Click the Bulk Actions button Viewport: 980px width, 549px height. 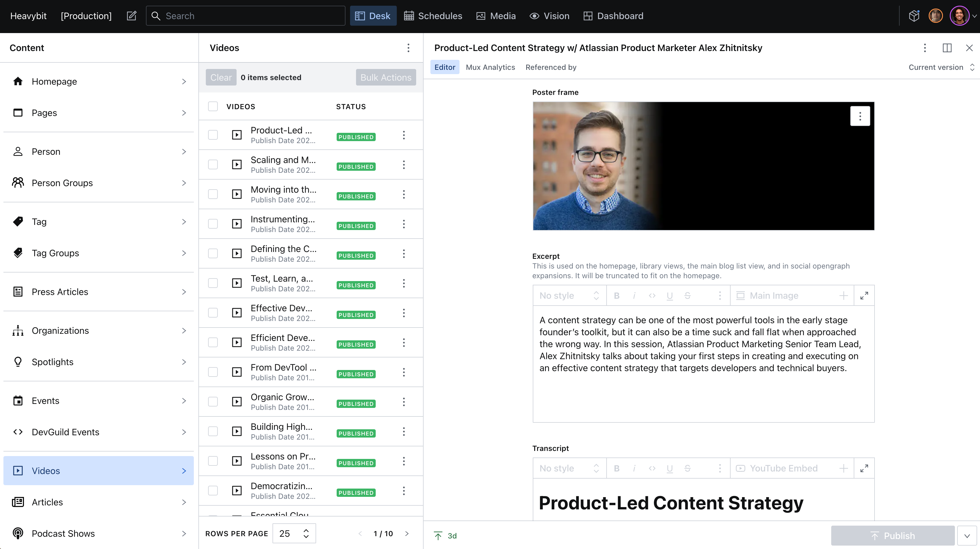tap(385, 78)
